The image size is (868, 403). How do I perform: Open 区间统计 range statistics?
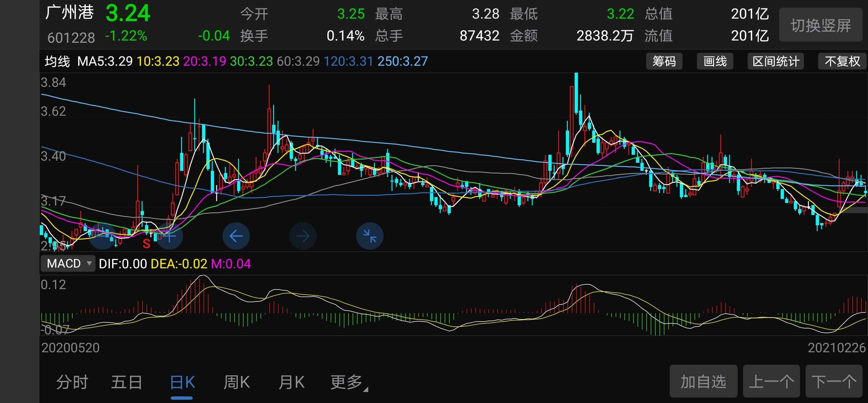[x=776, y=61]
